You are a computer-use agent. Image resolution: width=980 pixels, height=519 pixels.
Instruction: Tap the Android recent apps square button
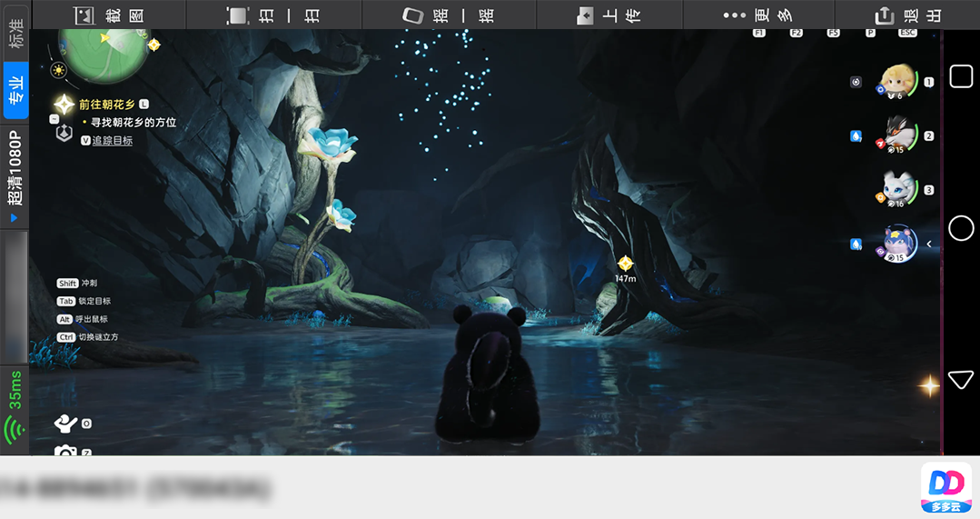coord(961,76)
